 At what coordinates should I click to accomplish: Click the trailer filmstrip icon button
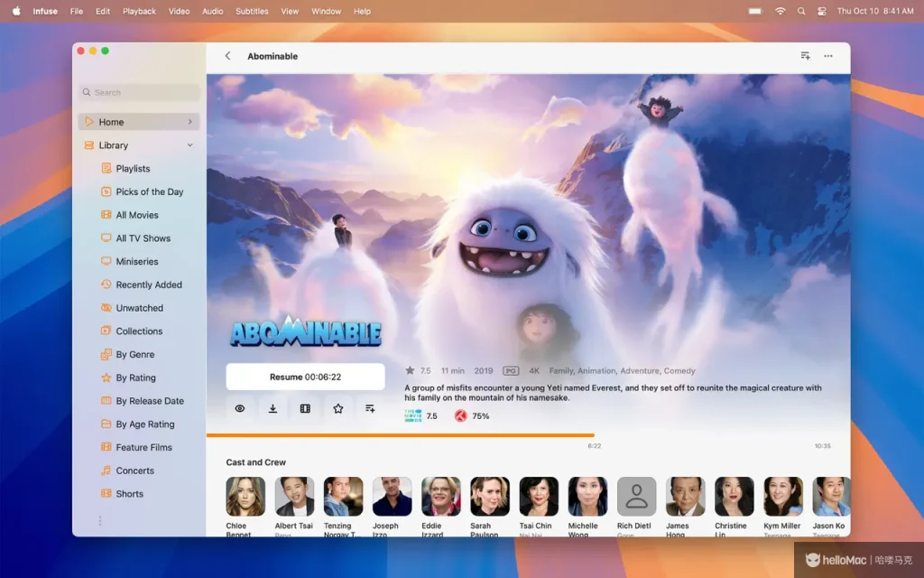[305, 408]
